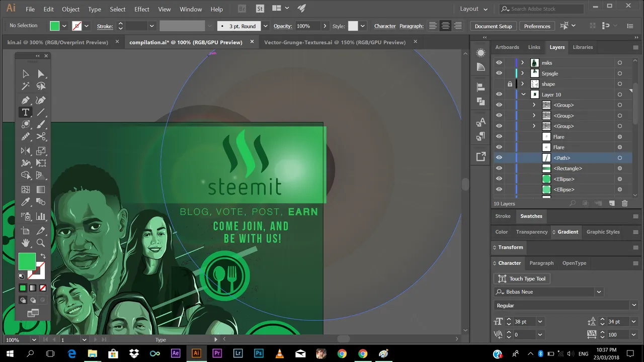
Task: Select the Perspective Grid tool
Action: tap(41, 175)
